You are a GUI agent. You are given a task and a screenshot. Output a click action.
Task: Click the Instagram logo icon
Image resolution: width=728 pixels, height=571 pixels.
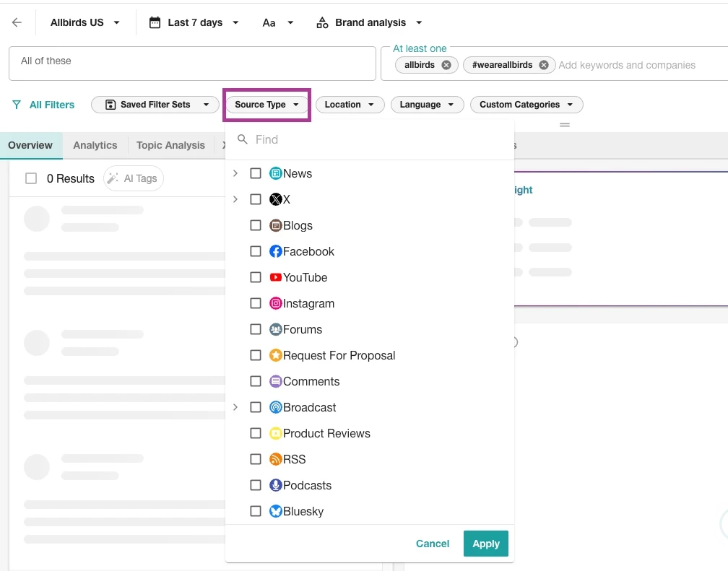point(276,303)
